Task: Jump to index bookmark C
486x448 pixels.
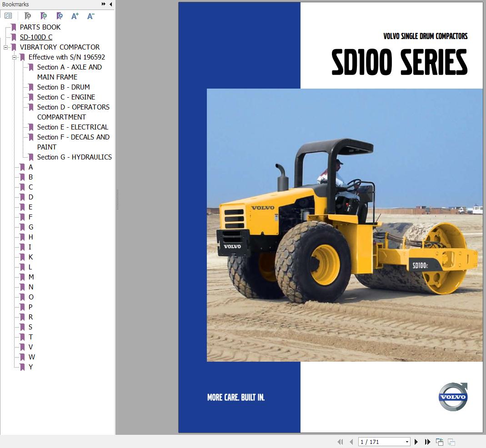Action: pos(30,187)
